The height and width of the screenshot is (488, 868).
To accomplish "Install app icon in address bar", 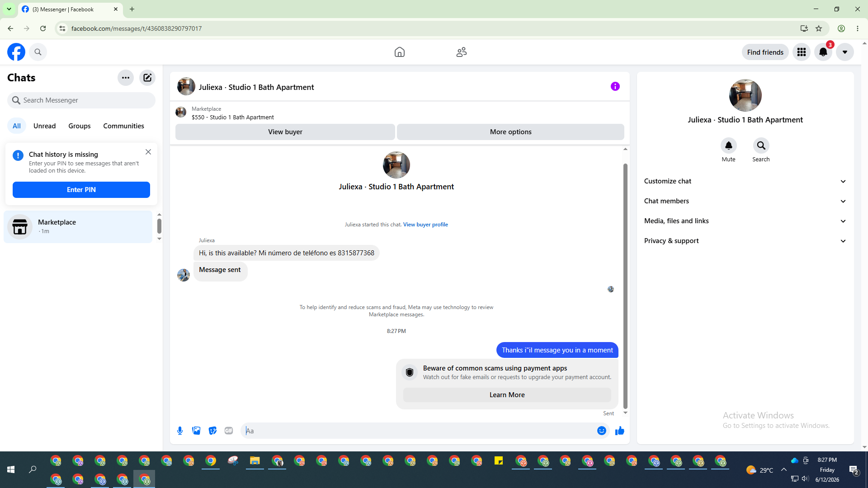I will (x=804, y=28).
